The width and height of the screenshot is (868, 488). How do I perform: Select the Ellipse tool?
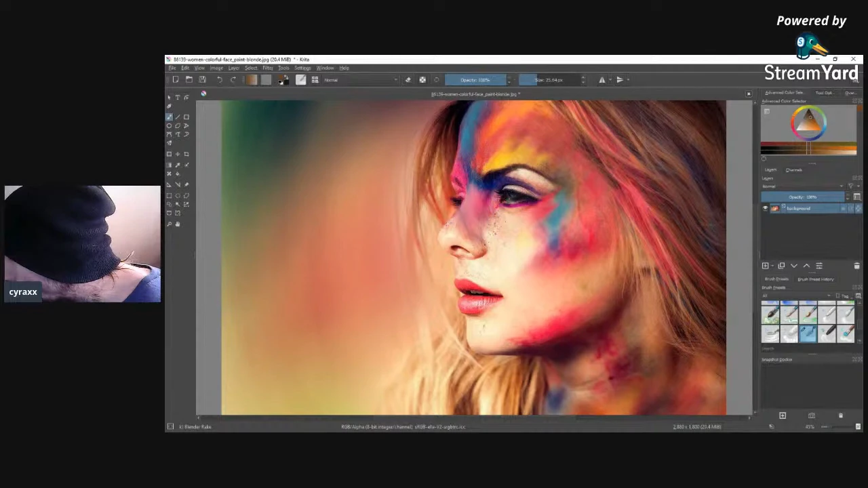coord(170,126)
